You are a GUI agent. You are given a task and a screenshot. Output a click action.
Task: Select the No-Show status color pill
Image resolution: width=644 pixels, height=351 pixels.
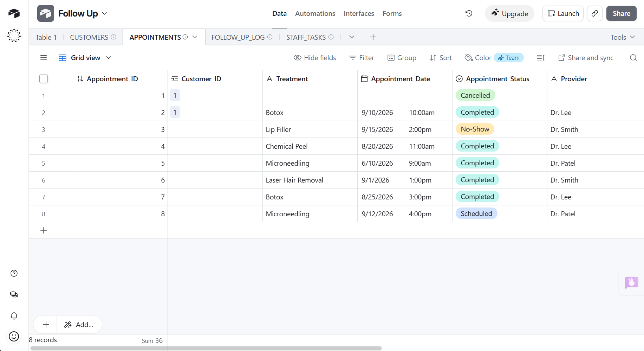[x=475, y=129]
